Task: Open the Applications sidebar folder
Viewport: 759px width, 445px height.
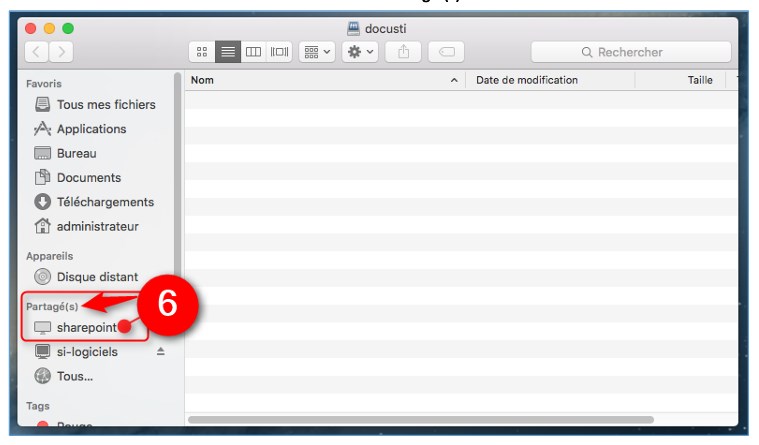Action: coord(91,129)
